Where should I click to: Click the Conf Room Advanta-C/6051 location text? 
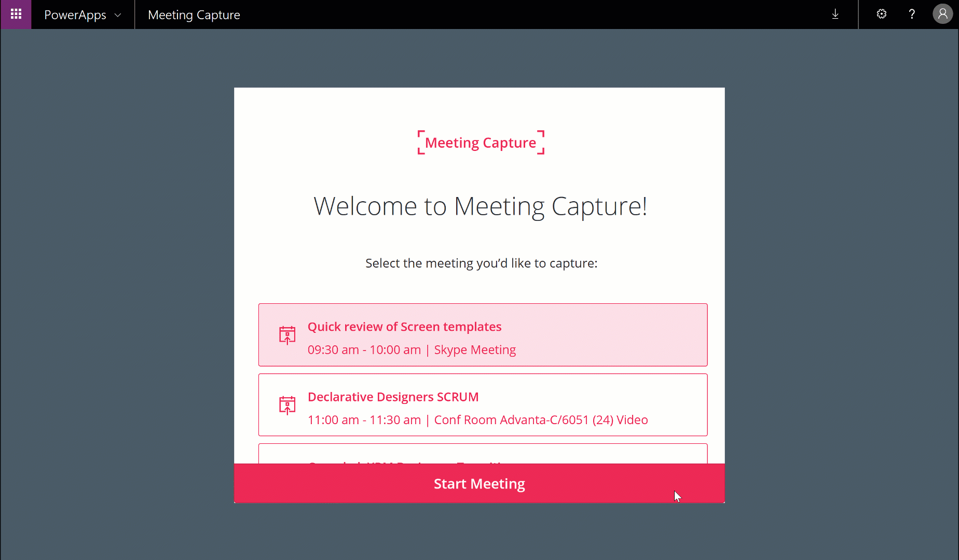coord(541,420)
